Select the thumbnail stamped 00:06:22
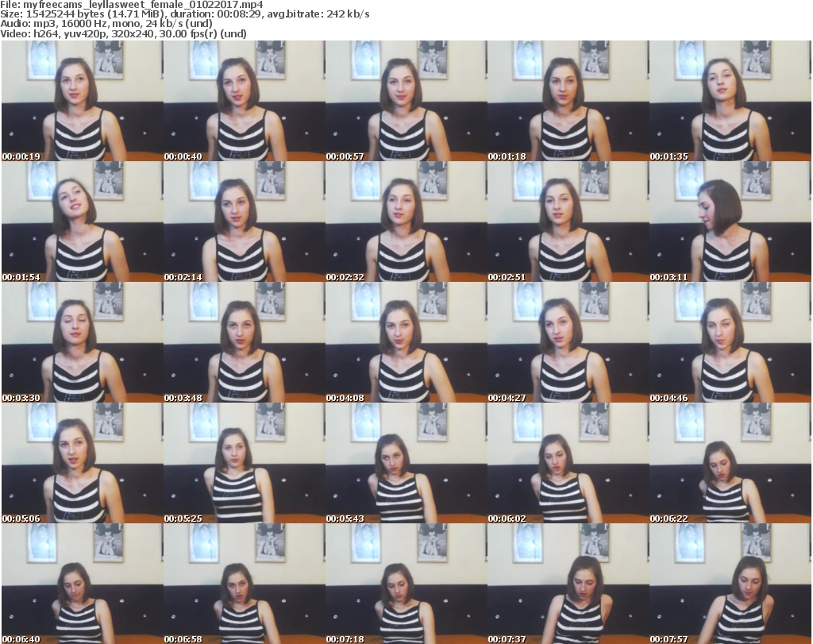The width and height of the screenshot is (813, 644). 730,463
